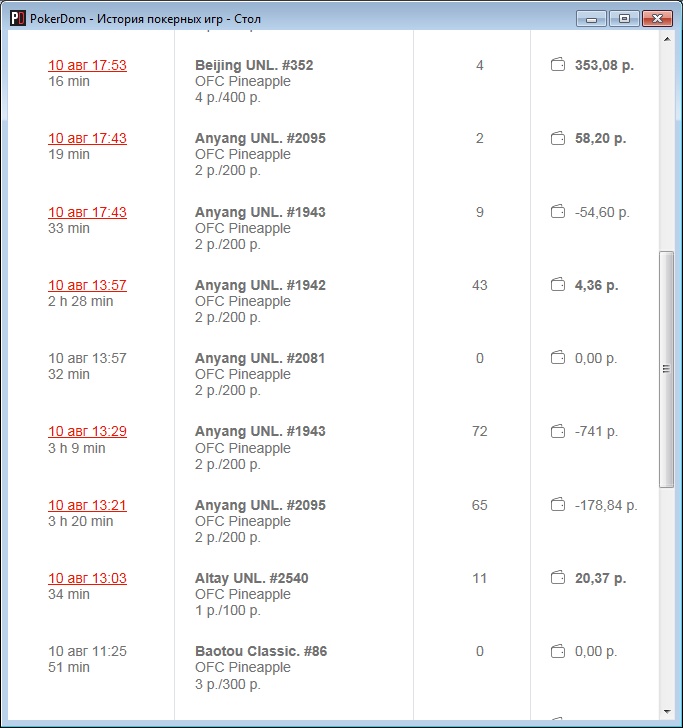Click the wallet icon beside 20,37 р.

(x=558, y=578)
